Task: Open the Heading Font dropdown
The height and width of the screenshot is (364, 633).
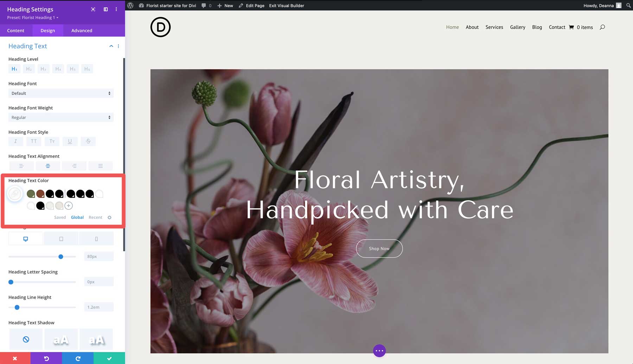Action: click(x=60, y=93)
